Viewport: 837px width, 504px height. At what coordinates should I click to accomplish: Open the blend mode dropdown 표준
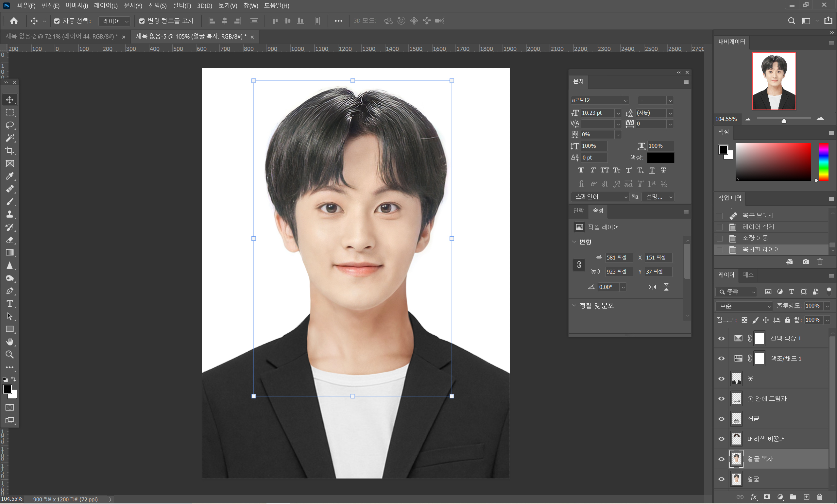pyautogui.click(x=743, y=306)
